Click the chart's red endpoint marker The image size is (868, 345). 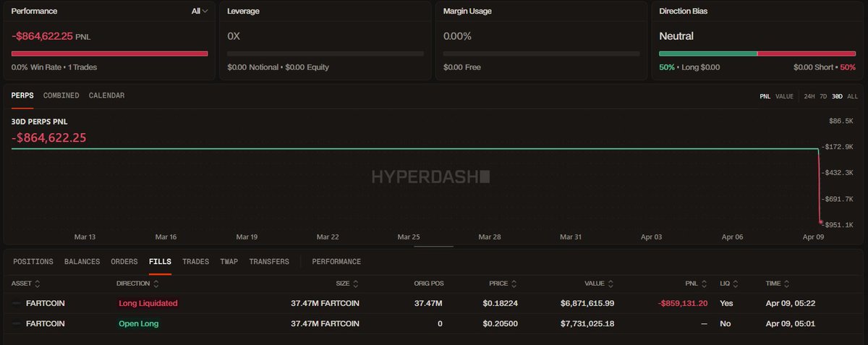[x=821, y=222]
